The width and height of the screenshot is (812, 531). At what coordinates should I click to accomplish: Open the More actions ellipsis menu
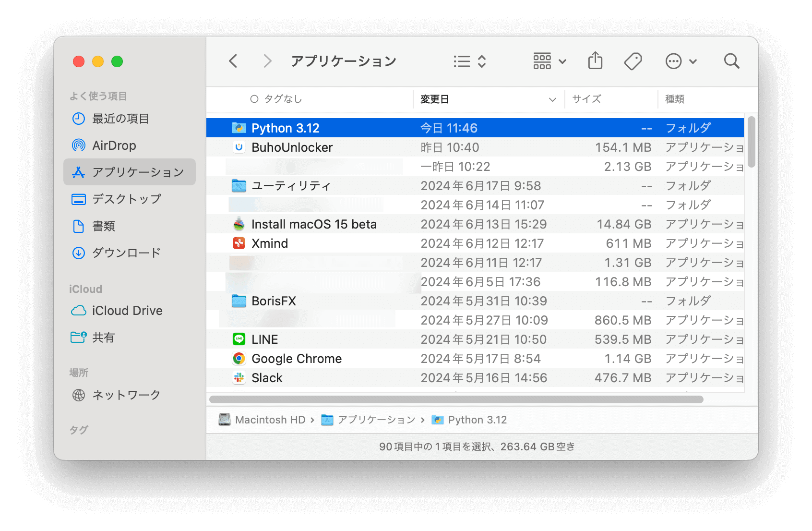pos(681,61)
